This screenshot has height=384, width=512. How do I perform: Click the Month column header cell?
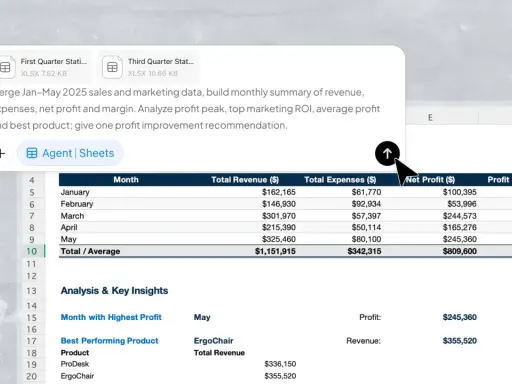[126, 180]
